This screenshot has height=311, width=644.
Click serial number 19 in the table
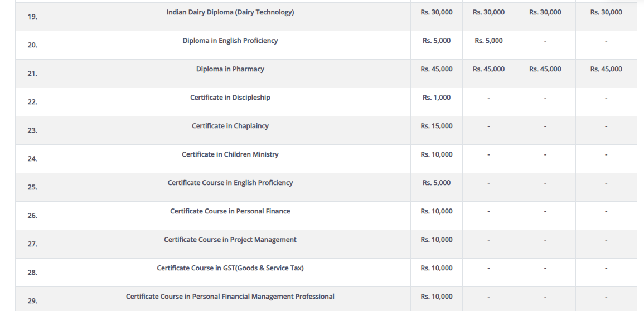(x=32, y=17)
